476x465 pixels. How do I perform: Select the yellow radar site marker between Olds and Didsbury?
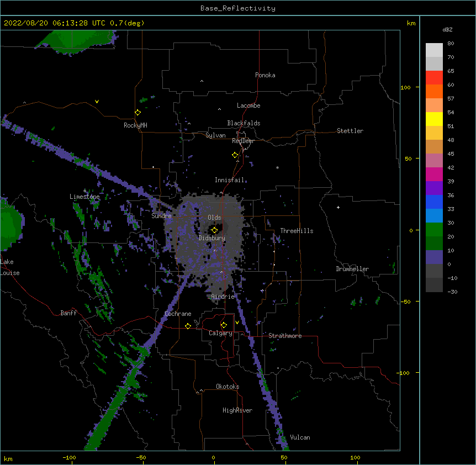(x=215, y=230)
